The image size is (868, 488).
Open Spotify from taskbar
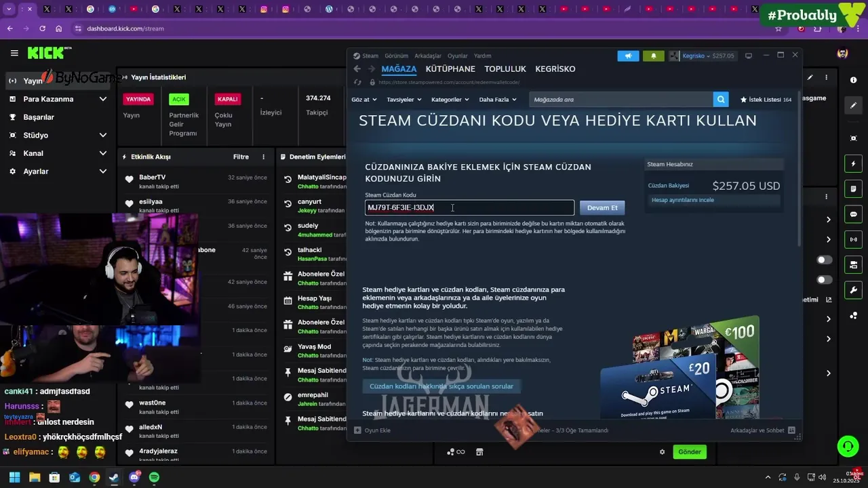pyautogui.click(x=154, y=477)
